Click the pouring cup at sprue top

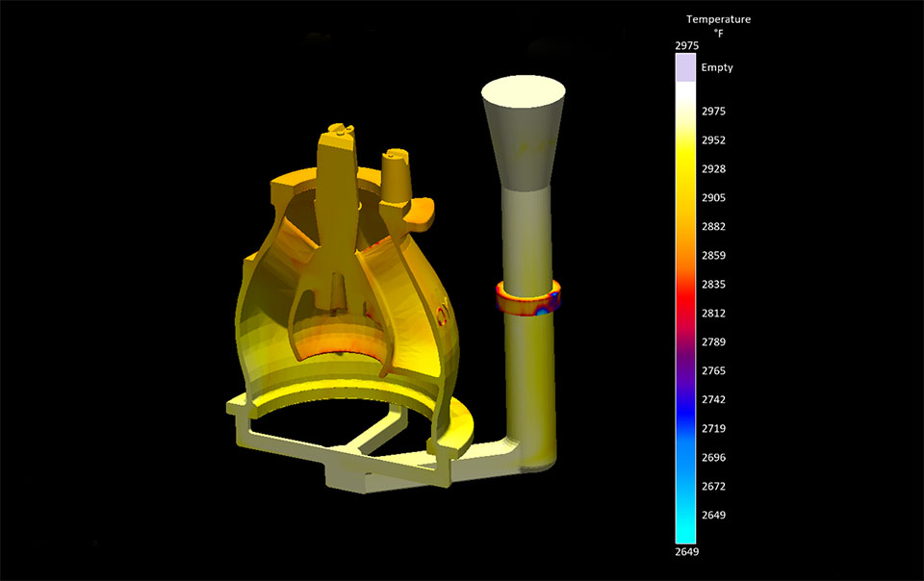point(524,133)
